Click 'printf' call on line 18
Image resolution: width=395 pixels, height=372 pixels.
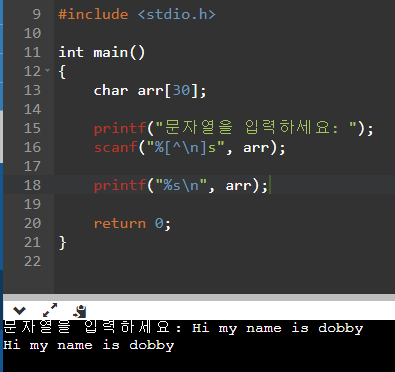click(x=120, y=185)
